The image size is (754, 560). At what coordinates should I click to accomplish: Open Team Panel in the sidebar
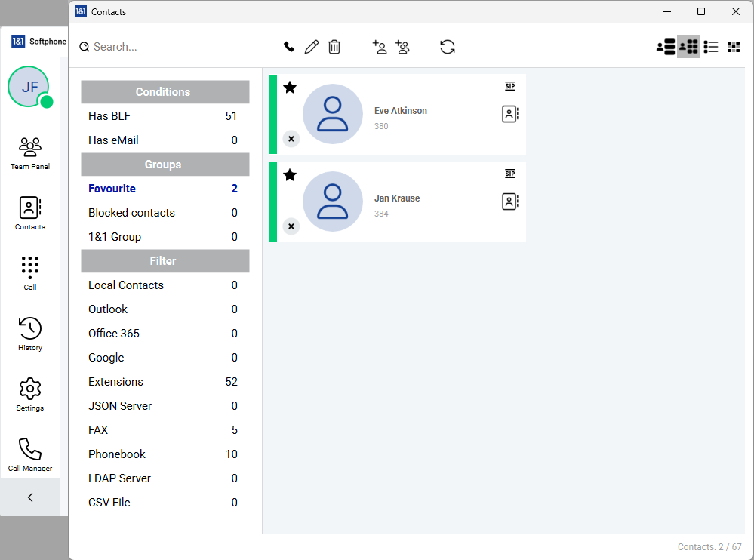coord(30,152)
